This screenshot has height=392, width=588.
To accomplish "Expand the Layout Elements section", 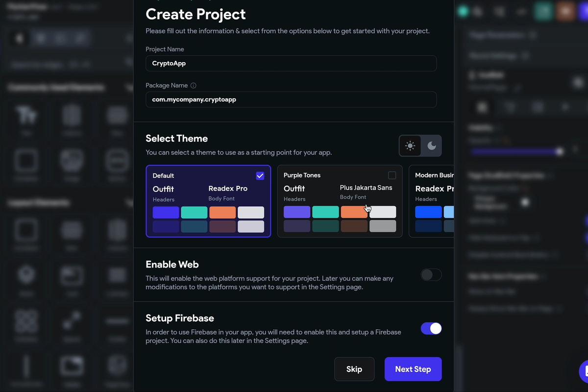I will pyautogui.click(x=128, y=202).
